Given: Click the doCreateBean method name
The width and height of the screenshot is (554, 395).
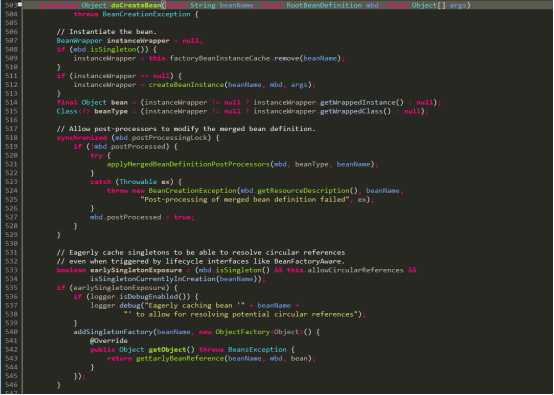Looking at the screenshot, I should 136,5.
